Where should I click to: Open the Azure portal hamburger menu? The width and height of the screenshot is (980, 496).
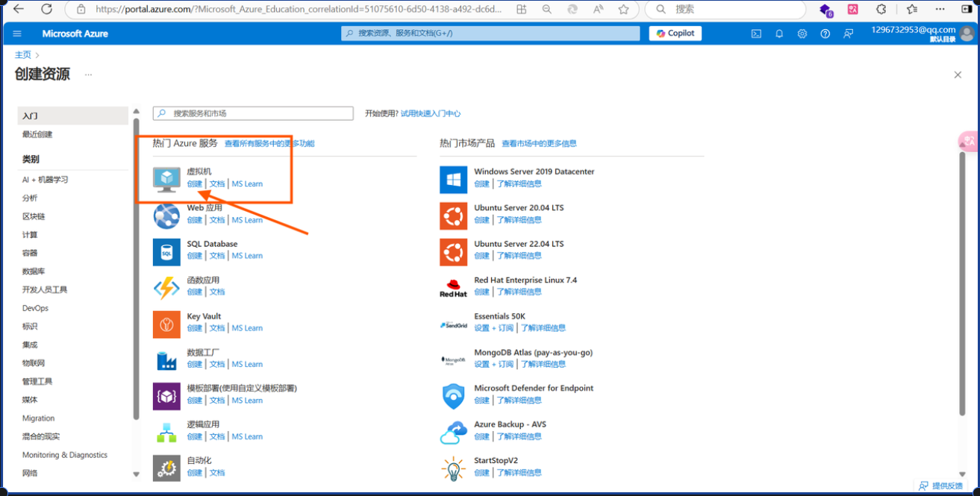pyautogui.click(x=17, y=34)
